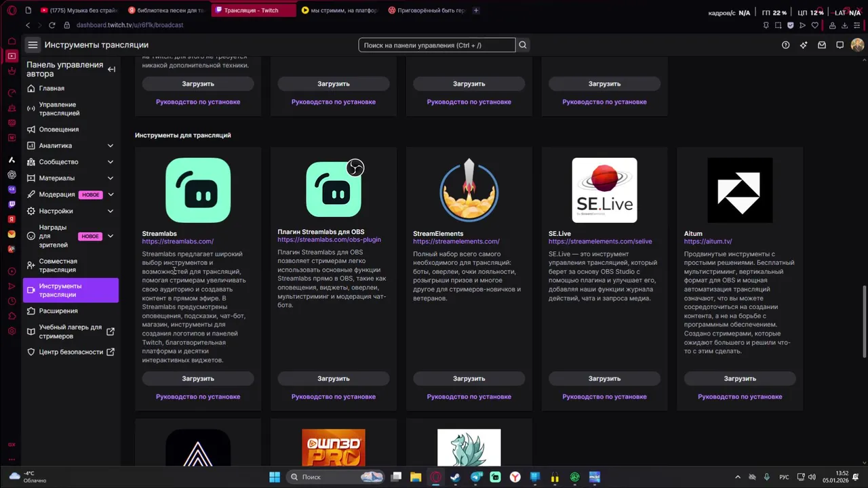Click the Streamlabs OBS plugin logo

[334, 189]
